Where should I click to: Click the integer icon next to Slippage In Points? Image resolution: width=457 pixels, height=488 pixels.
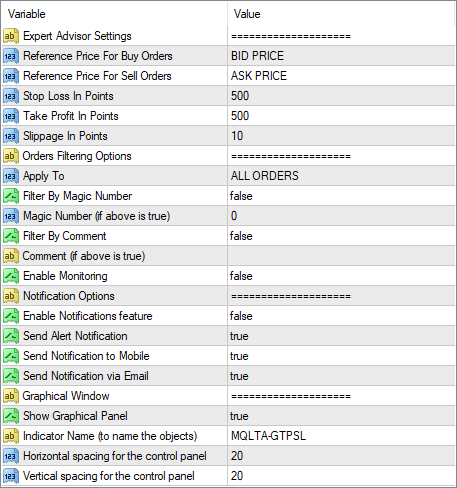11,136
